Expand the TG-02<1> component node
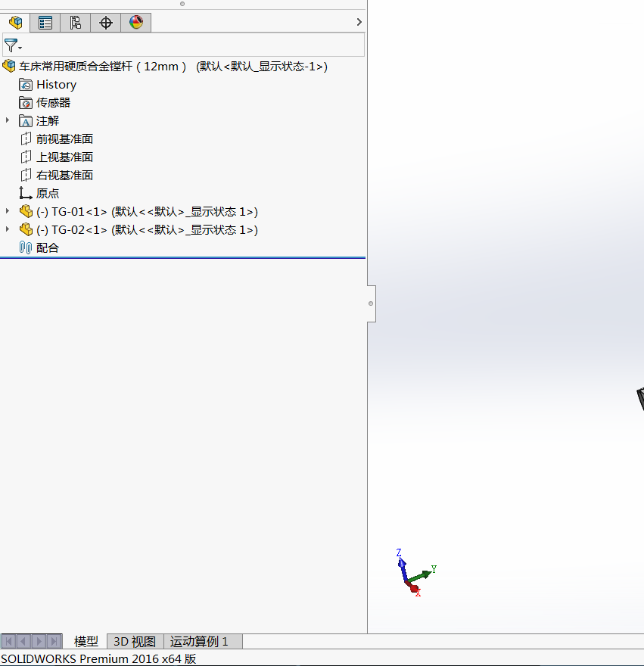 pos(8,229)
